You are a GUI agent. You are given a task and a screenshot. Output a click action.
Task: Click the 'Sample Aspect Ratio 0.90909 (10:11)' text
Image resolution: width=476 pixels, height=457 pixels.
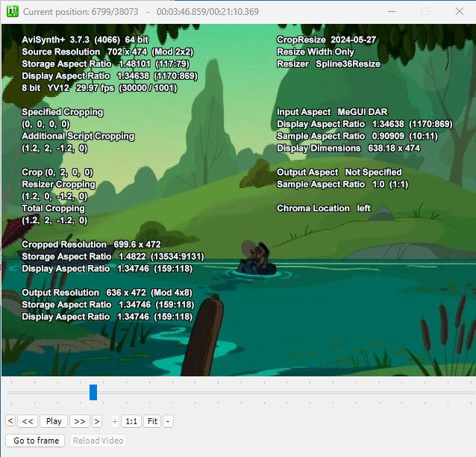tap(357, 136)
